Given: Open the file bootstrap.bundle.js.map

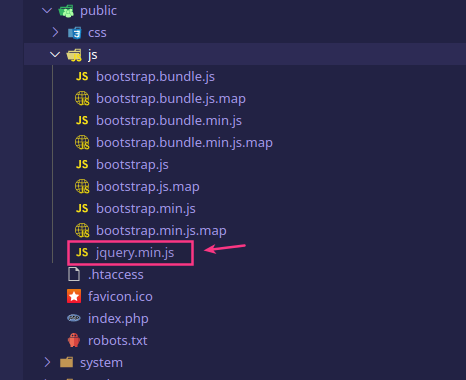Looking at the screenshot, I should point(171,99).
